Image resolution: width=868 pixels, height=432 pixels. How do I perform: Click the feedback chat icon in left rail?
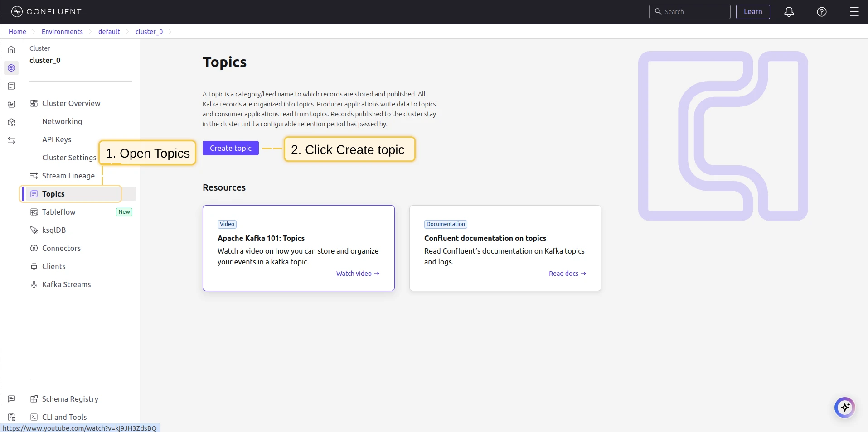click(x=11, y=399)
